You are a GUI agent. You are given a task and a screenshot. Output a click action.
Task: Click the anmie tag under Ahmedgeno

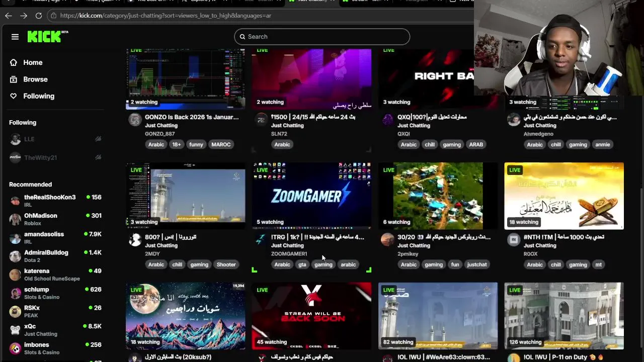point(603,145)
